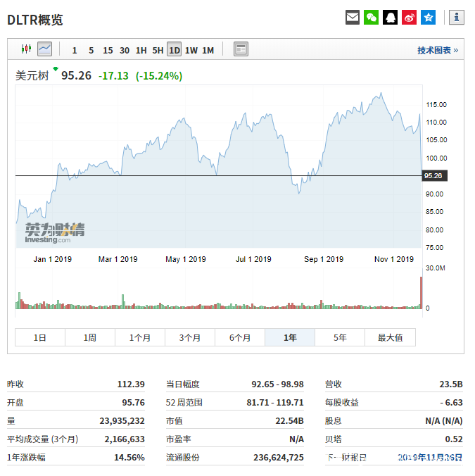Open the info icon near share buttons
Screen dimensions: 475x476
pyautogui.click(x=457, y=18)
